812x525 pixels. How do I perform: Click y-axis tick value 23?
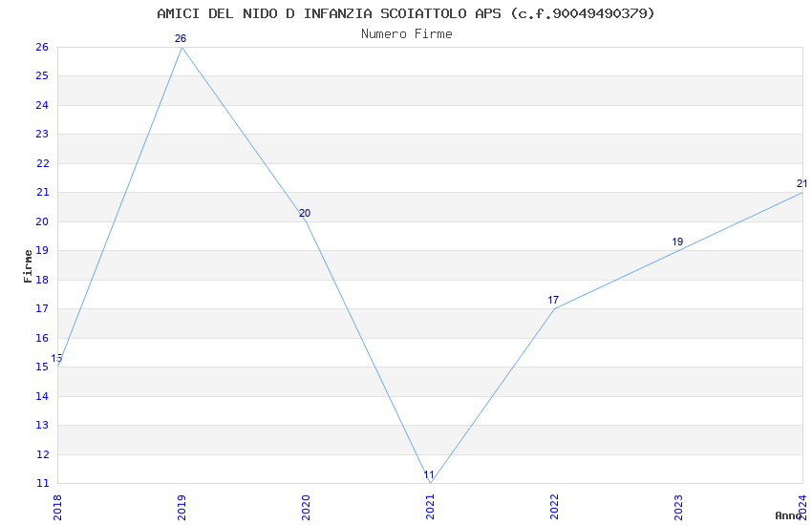pos(42,134)
